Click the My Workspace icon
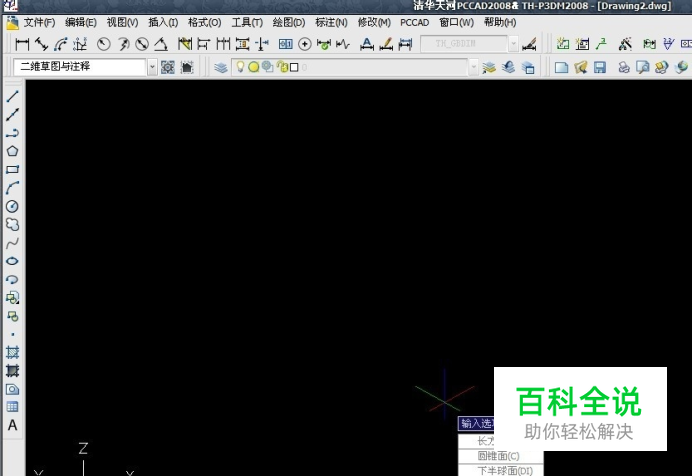Image resolution: width=692 pixels, height=476 pixels. tap(187, 67)
